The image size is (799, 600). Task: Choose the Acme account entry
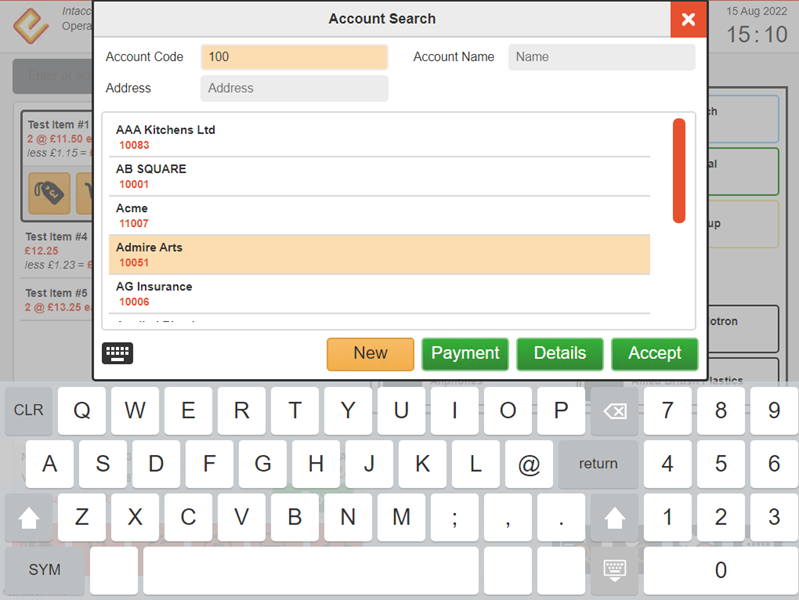click(x=379, y=216)
